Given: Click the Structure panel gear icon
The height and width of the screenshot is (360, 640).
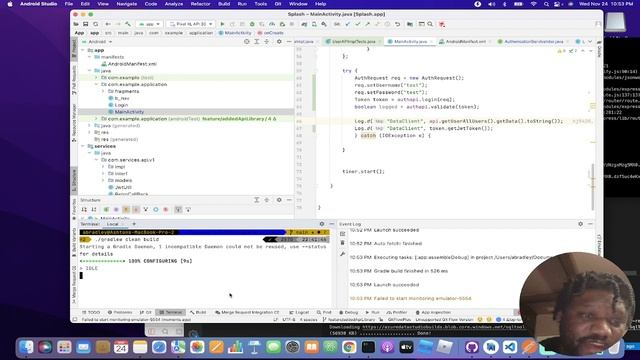Looking at the screenshot, I should click(279, 200).
